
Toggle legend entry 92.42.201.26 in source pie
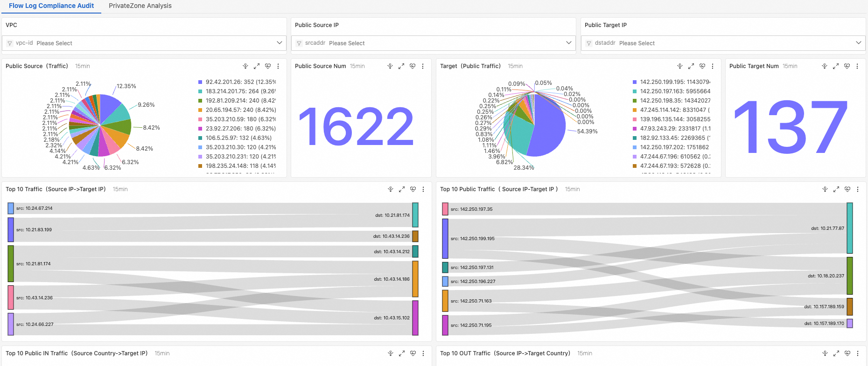point(237,82)
